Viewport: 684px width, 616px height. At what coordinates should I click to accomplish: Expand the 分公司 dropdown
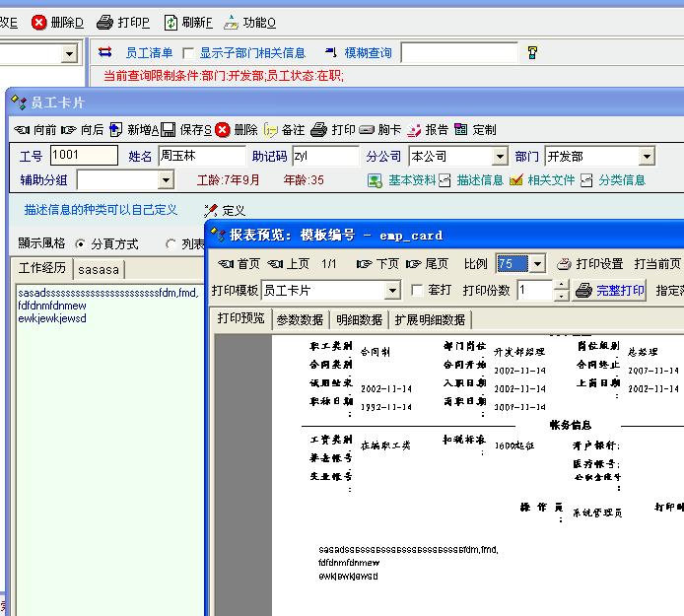(499, 157)
